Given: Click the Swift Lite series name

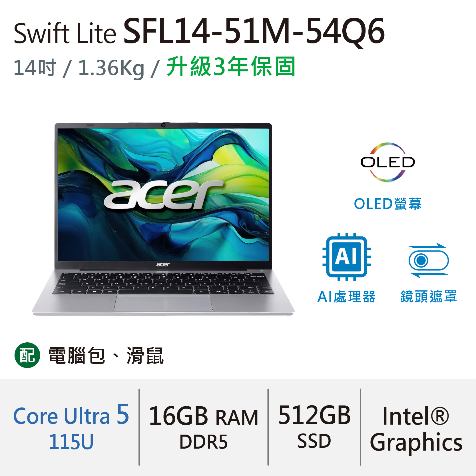Looking at the screenshot, I should (65, 33).
